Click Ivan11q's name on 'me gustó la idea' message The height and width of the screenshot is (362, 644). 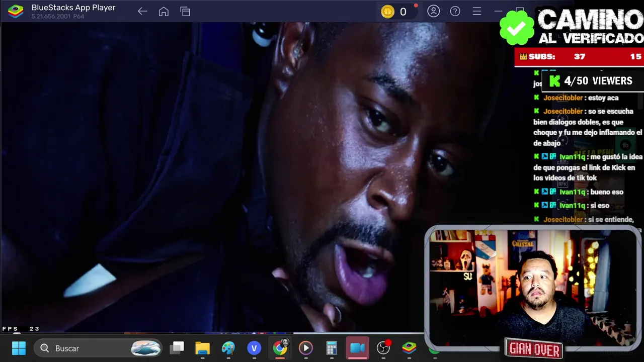point(572,157)
